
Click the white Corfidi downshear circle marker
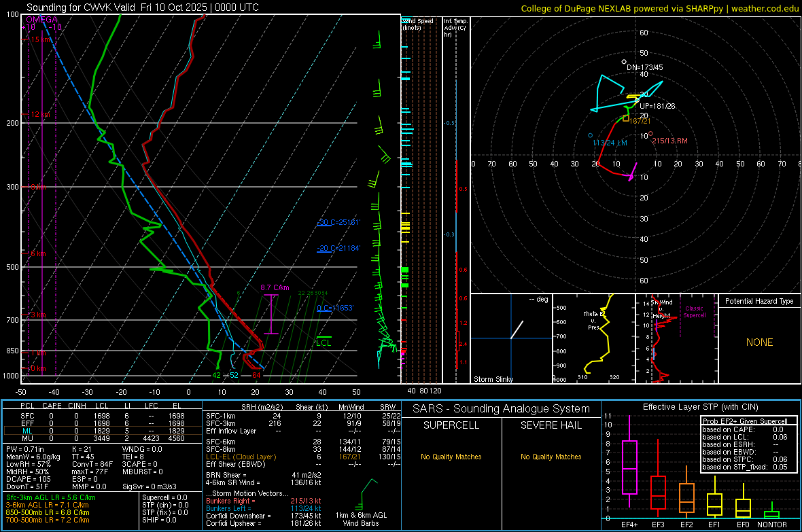click(x=623, y=62)
